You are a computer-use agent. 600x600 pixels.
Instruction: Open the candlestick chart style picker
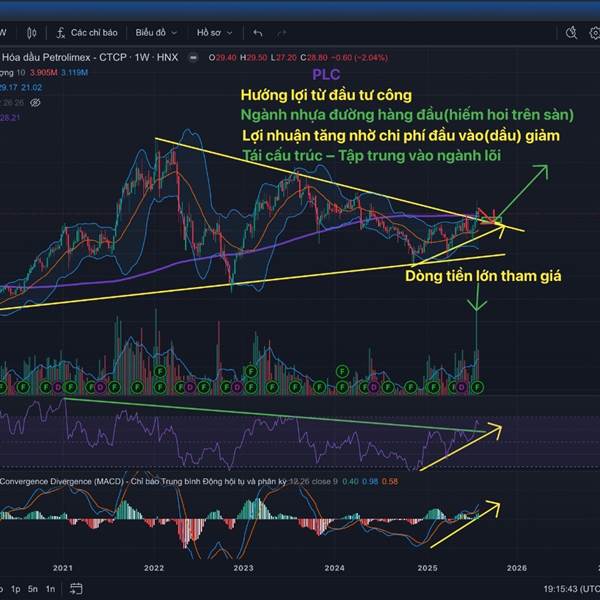(x=32, y=33)
